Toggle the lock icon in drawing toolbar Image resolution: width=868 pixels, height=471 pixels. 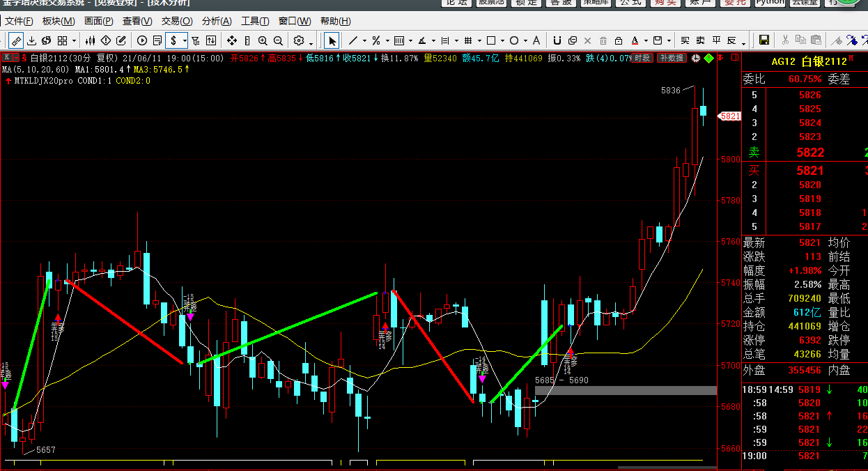(x=618, y=40)
